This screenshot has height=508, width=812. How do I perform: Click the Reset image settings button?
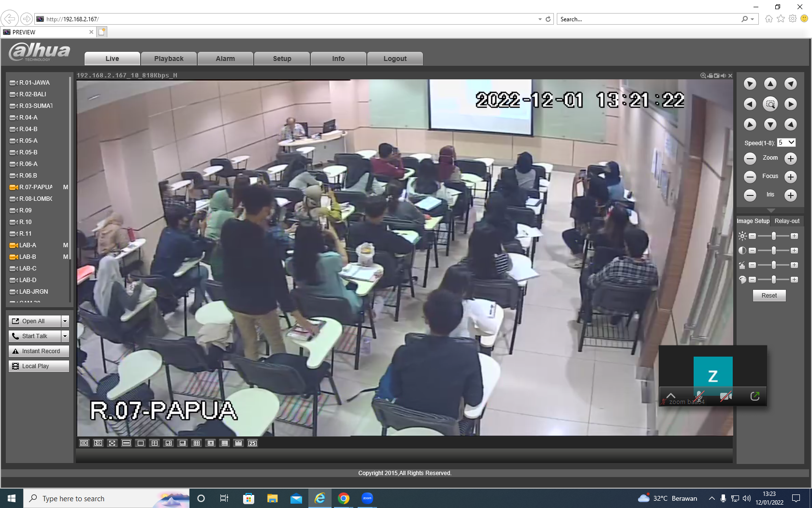click(769, 296)
